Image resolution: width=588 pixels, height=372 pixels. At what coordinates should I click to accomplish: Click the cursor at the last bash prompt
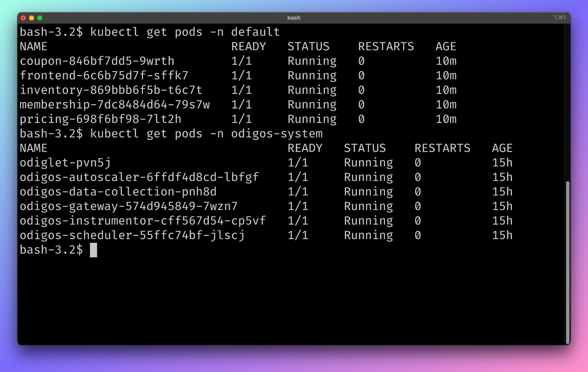click(x=94, y=250)
